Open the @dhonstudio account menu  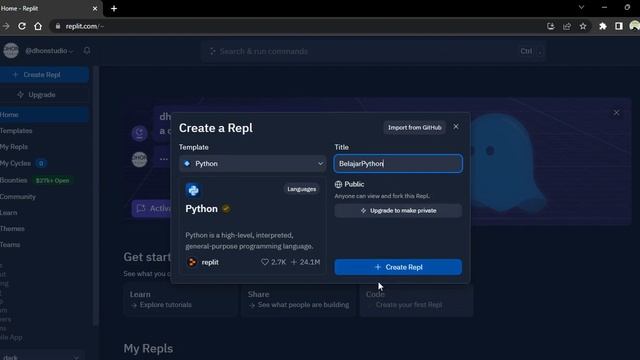[x=49, y=51]
